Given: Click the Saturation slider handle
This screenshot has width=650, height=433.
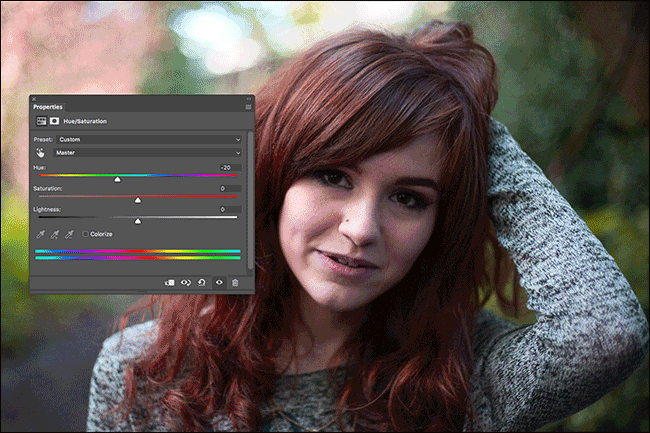Looking at the screenshot, I should [x=138, y=201].
